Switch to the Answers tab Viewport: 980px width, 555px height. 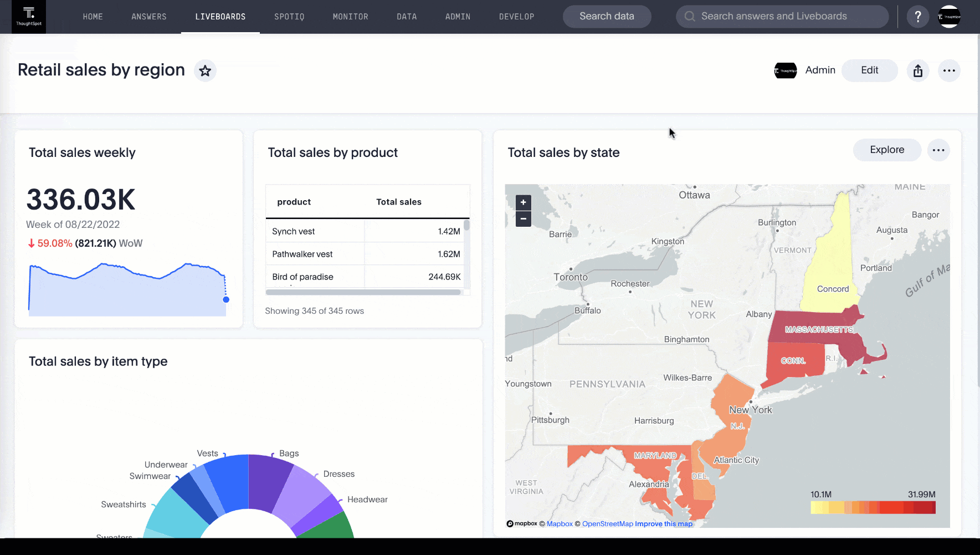[148, 17]
